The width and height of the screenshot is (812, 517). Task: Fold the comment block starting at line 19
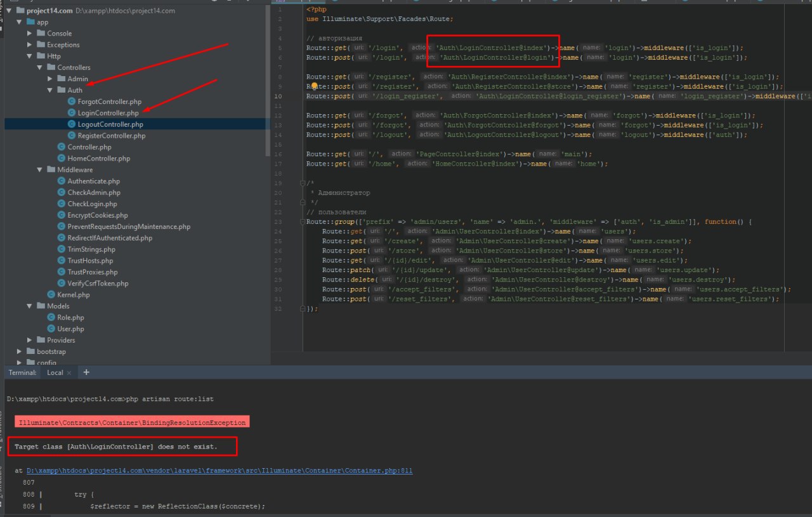tap(303, 183)
